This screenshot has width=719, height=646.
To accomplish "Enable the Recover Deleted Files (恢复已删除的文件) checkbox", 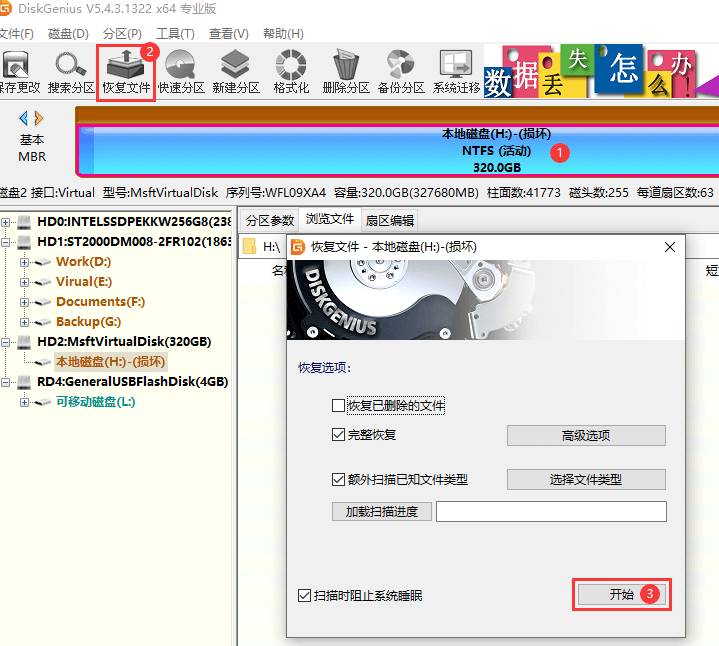I will tap(338, 405).
